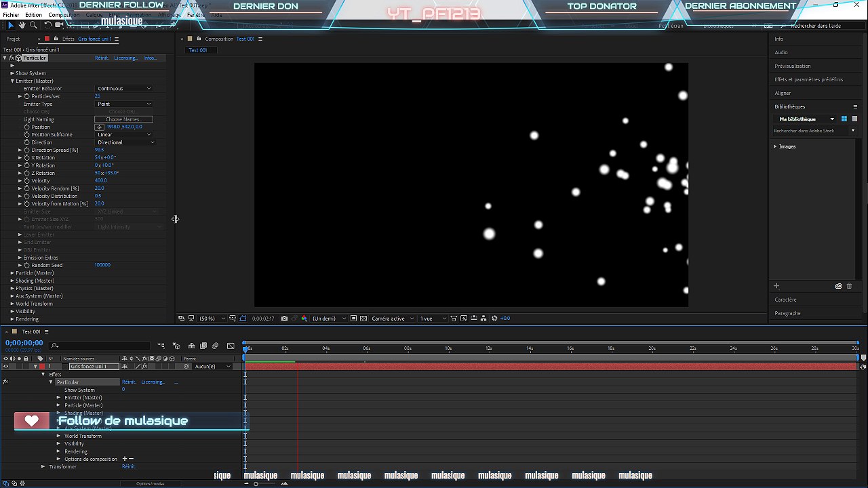
Task: Select the Zoom magnifier tool
Action: pos(33,25)
